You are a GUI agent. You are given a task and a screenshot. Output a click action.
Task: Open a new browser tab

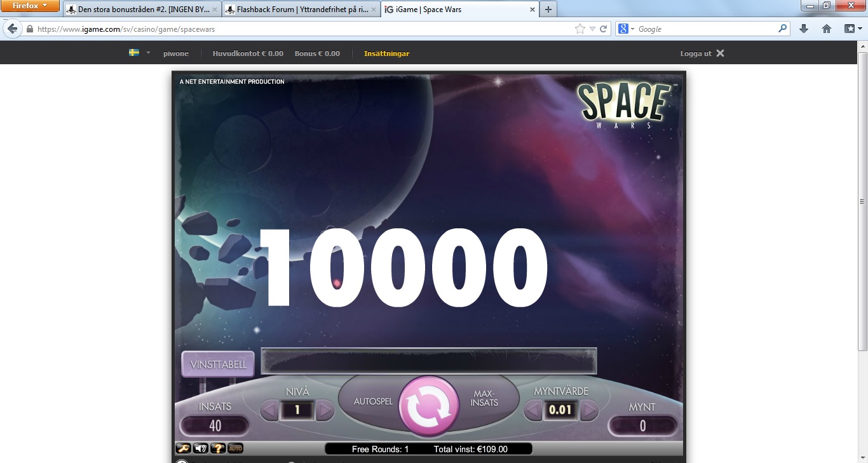point(548,10)
